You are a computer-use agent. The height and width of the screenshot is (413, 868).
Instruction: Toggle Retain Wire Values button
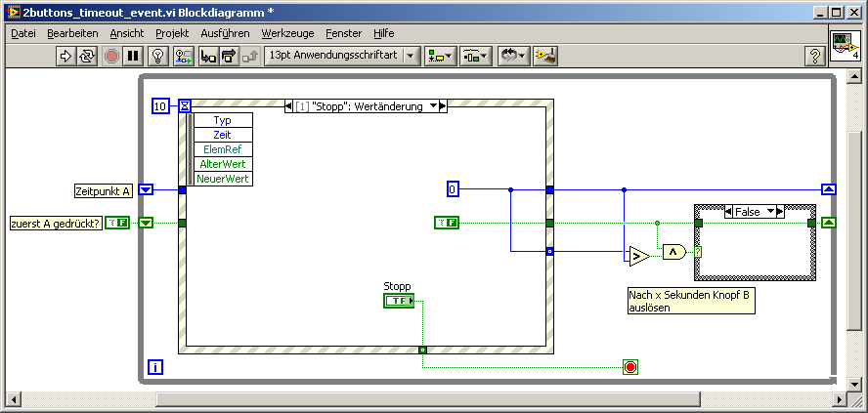(183, 56)
